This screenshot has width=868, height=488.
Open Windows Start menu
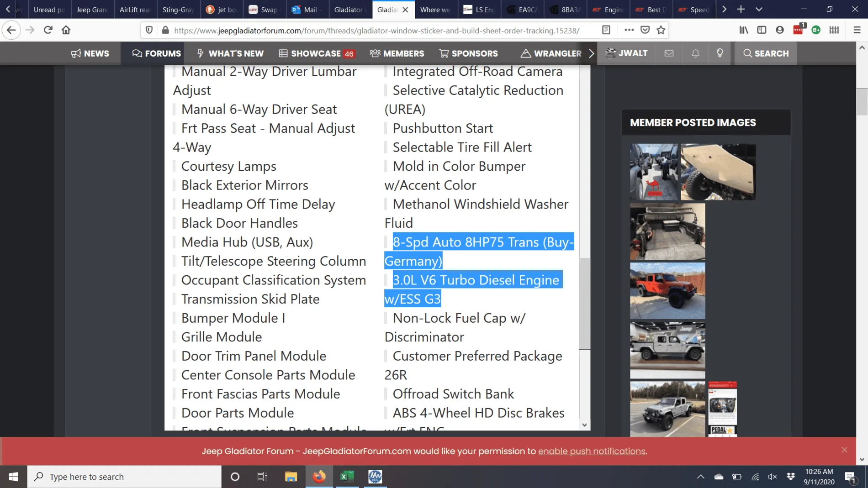[x=14, y=477]
